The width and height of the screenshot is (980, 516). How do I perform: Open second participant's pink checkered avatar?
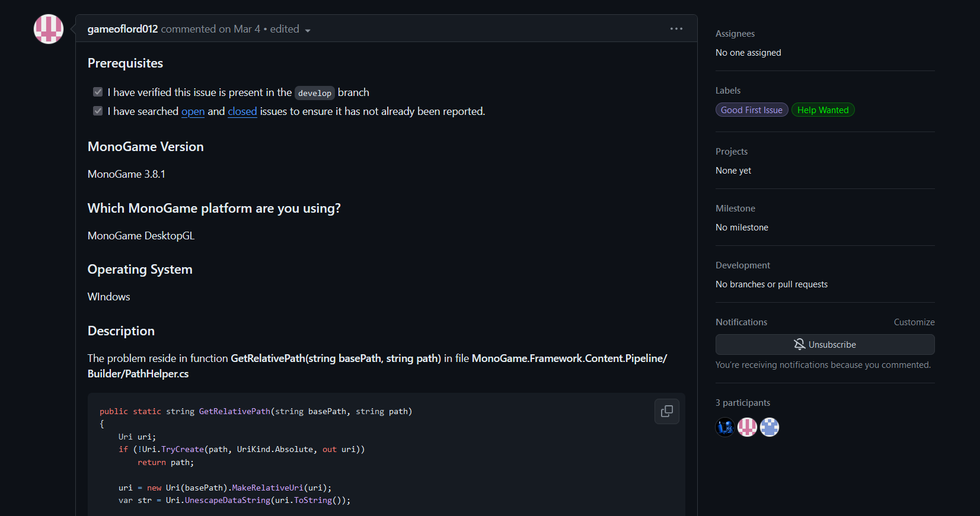coord(747,427)
